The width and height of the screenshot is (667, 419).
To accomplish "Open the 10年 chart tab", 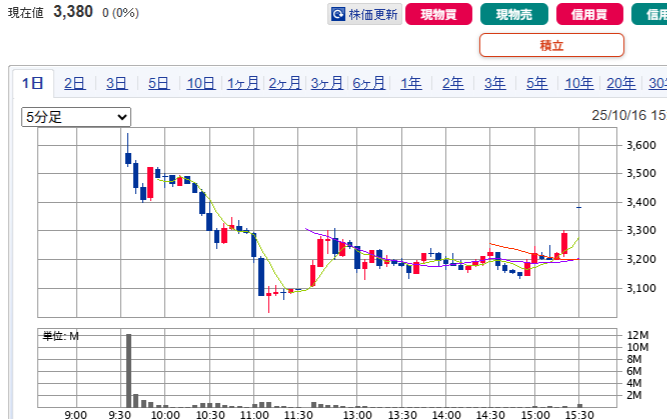I will 579,84.
